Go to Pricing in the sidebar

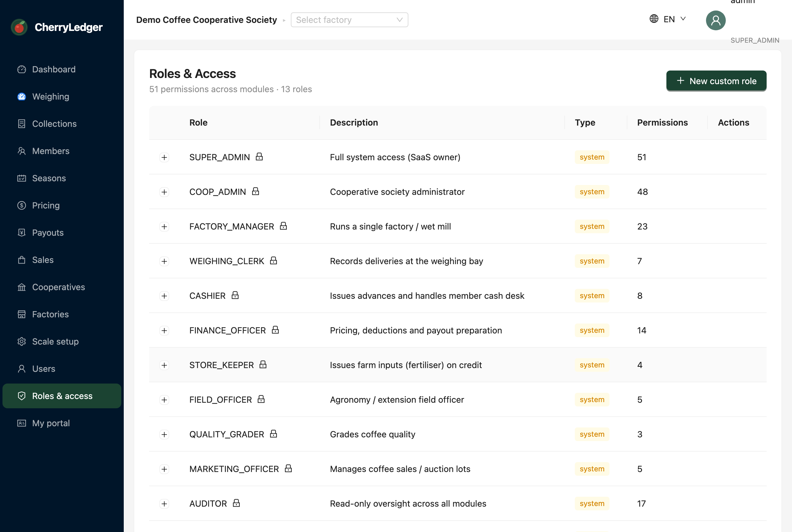click(x=62, y=205)
